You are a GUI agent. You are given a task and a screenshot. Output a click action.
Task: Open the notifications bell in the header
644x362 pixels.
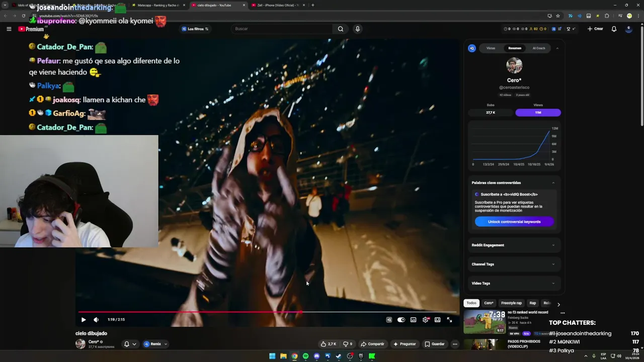(x=614, y=29)
